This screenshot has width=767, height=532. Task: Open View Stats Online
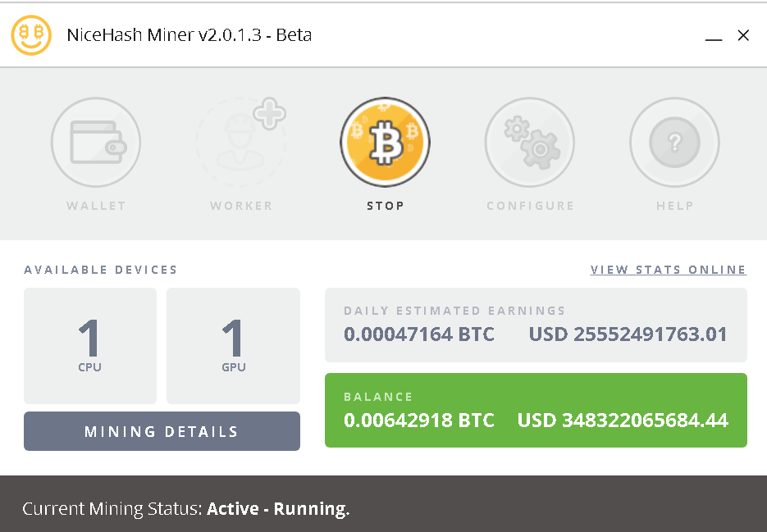pyautogui.click(x=668, y=269)
